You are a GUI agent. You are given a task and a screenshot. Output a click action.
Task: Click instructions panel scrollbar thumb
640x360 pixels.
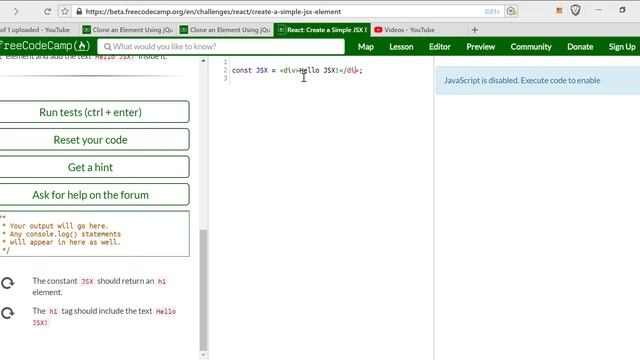pos(203,289)
